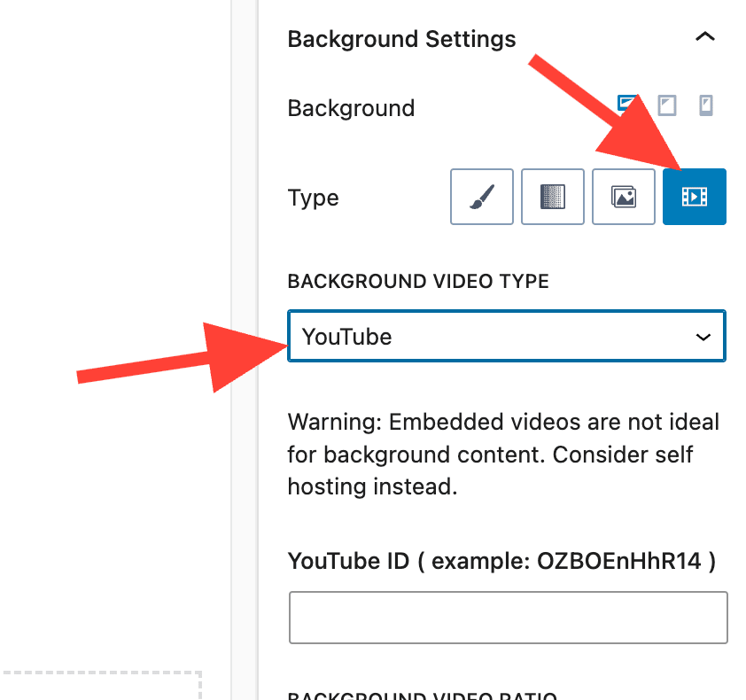Click the embedded videos warning text
This screenshot has width=746, height=700.
click(503, 455)
